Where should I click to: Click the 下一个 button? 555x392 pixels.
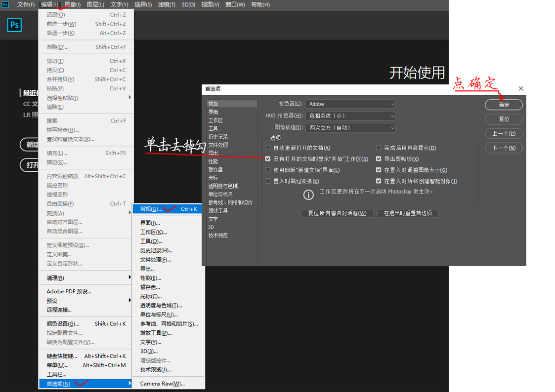tap(504, 148)
